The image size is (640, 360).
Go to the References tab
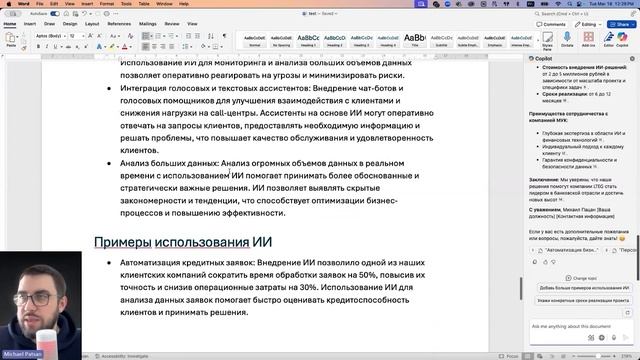click(x=119, y=24)
